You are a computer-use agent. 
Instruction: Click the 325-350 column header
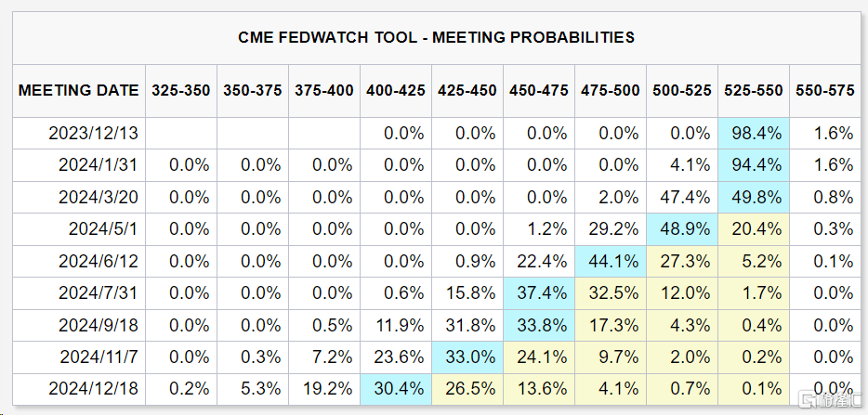(181, 91)
